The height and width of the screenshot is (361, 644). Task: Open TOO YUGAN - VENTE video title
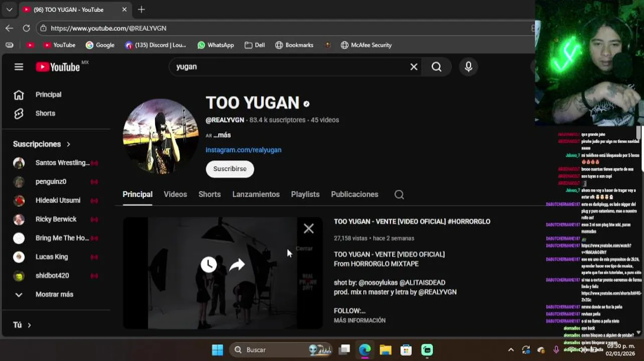(412, 222)
